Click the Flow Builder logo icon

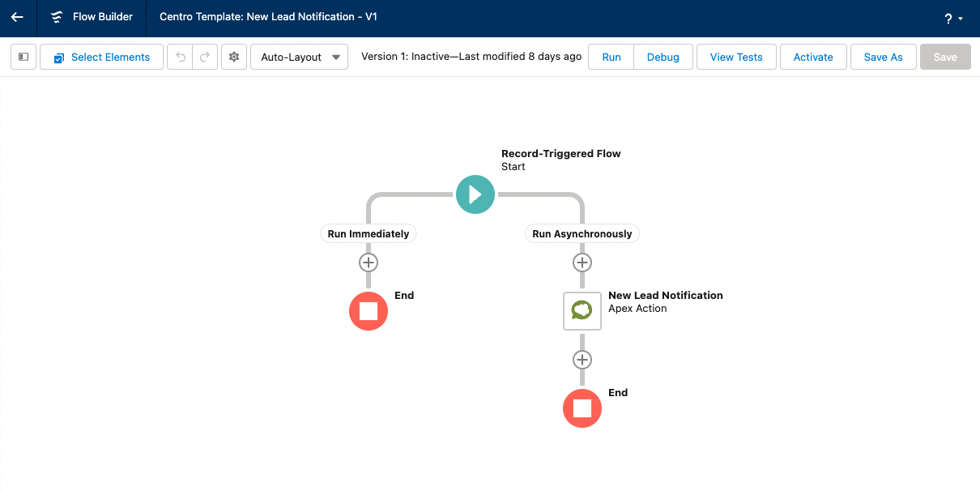click(x=55, y=16)
